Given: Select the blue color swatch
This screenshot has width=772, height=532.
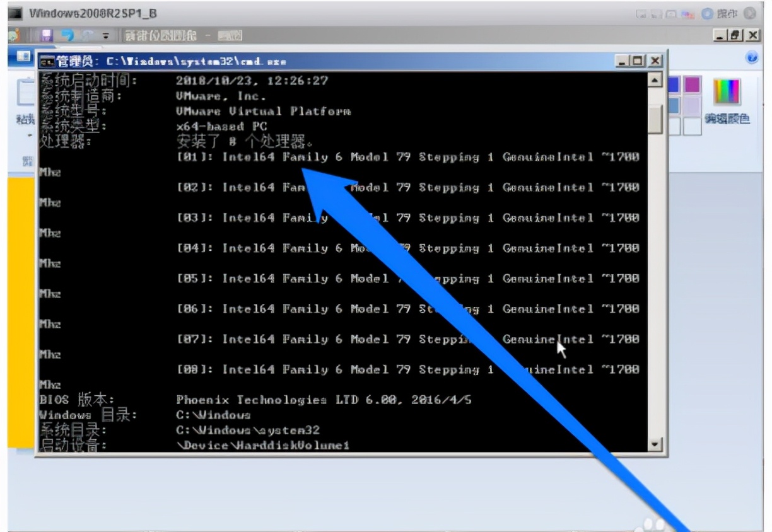Looking at the screenshot, I should [x=674, y=84].
